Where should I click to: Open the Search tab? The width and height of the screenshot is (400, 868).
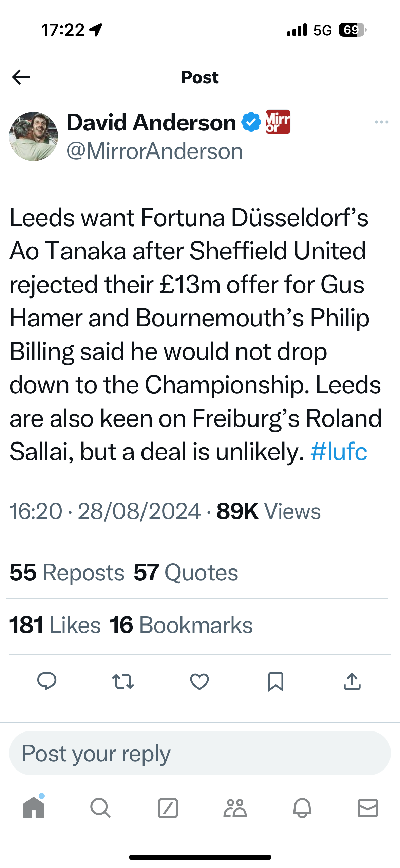(100, 808)
